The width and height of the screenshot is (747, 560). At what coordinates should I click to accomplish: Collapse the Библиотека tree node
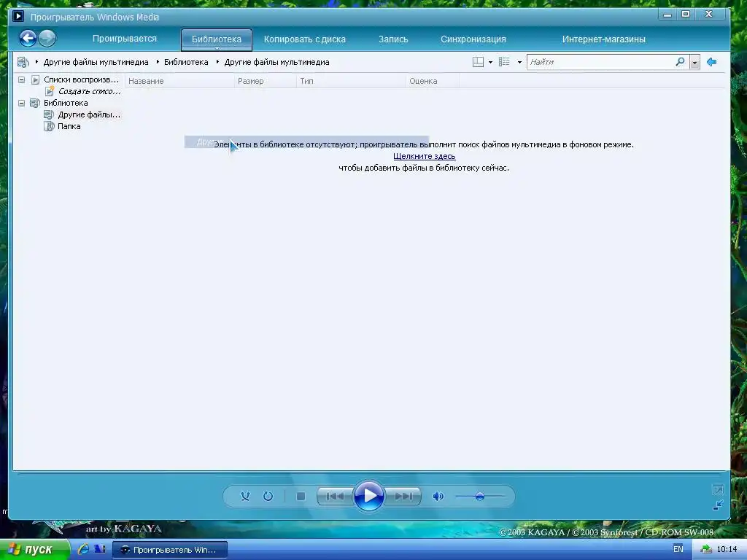coord(21,103)
